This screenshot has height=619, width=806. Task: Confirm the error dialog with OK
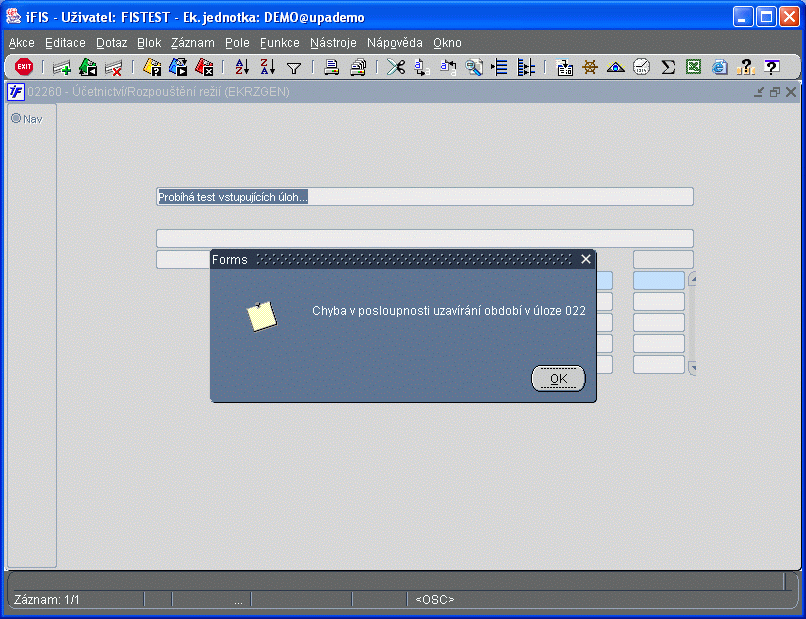[x=558, y=379]
